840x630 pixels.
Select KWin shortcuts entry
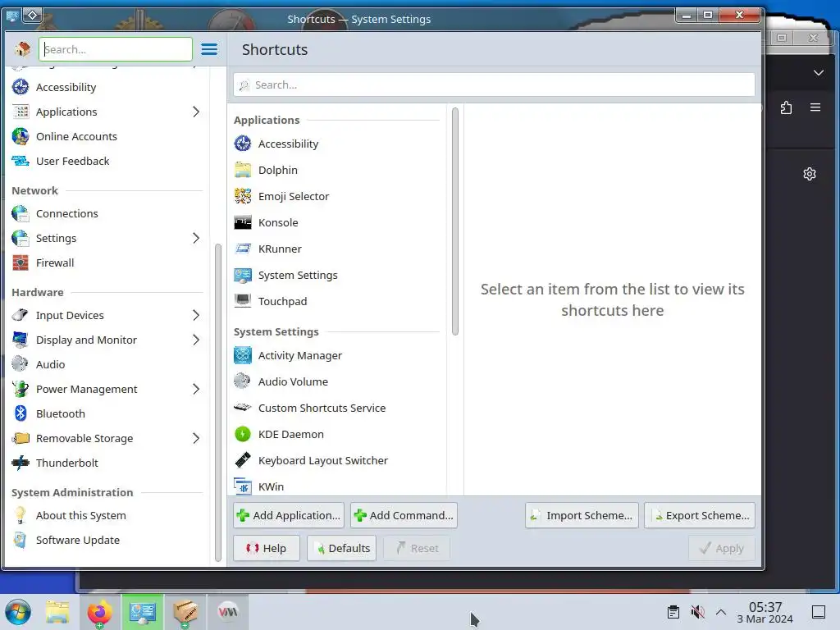click(x=337, y=486)
